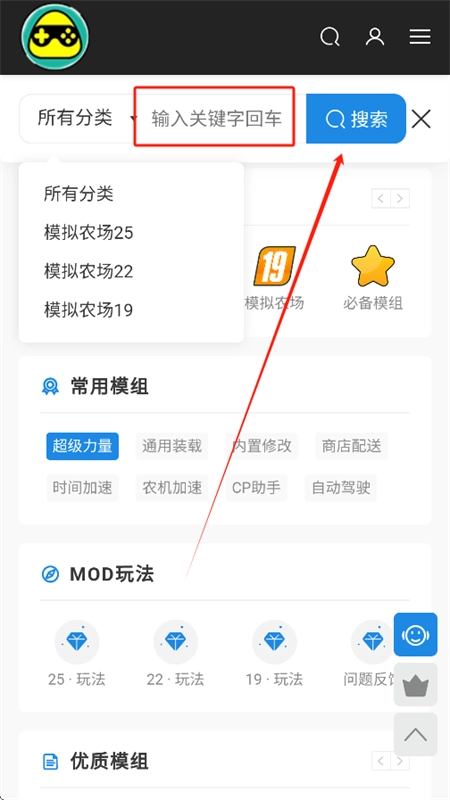Open the user account icon
Viewport: 450px width, 800px height.
pyautogui.click(x=375, y=37)
